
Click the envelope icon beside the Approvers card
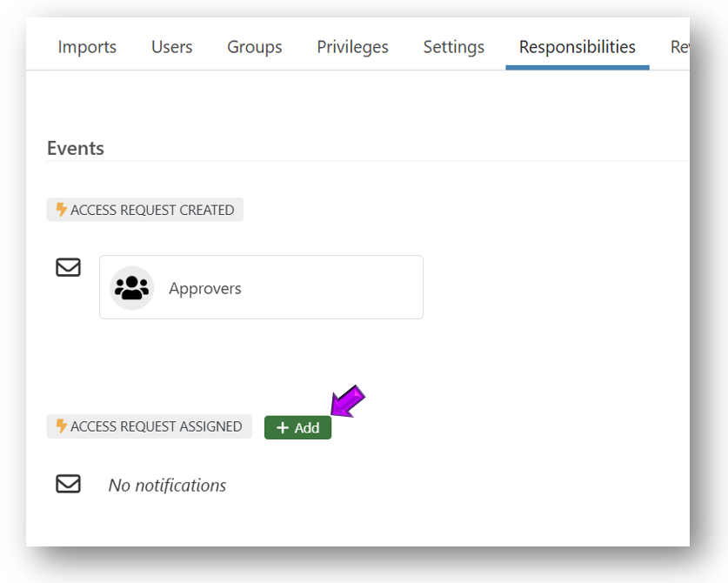coord(68,267)
